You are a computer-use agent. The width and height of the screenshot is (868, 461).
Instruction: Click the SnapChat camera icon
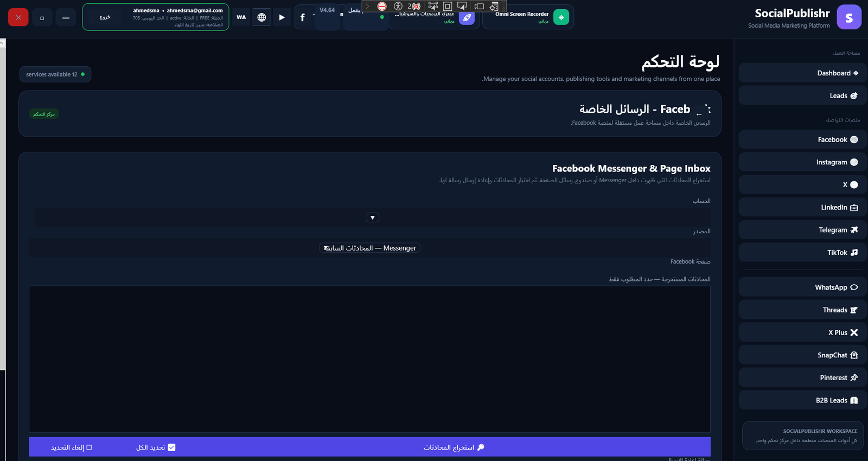(x=854, y=355)
